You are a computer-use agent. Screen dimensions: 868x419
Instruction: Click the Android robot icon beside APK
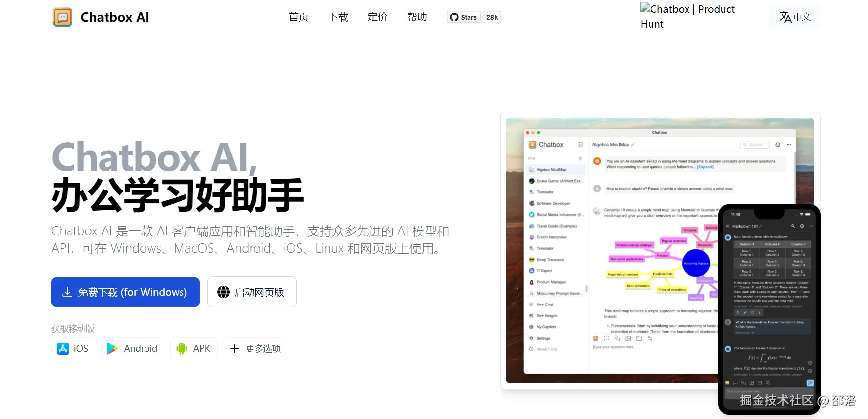coord(181,348)
